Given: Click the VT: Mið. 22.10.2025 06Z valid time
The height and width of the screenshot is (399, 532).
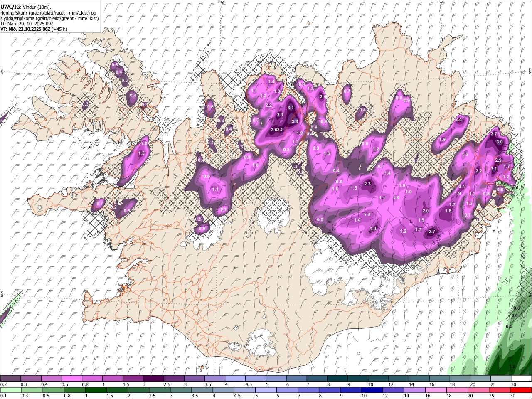Looking at the screenshot, I should pyautogui.click(x=25, y=29).
